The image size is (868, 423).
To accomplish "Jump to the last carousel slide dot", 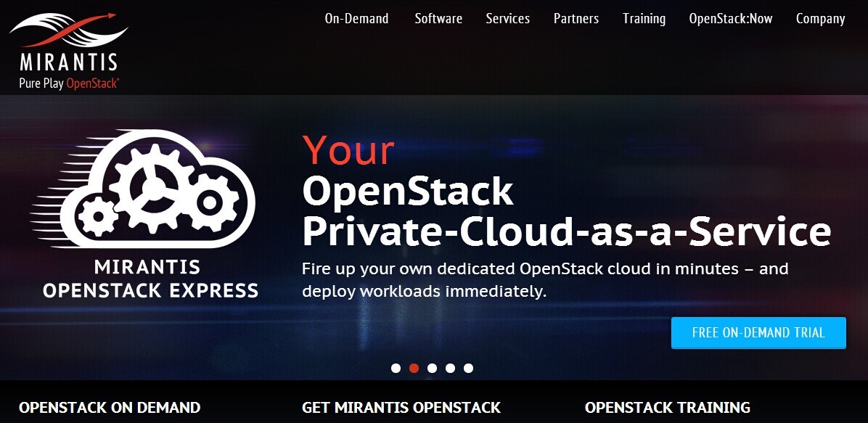I will (468, 368).
